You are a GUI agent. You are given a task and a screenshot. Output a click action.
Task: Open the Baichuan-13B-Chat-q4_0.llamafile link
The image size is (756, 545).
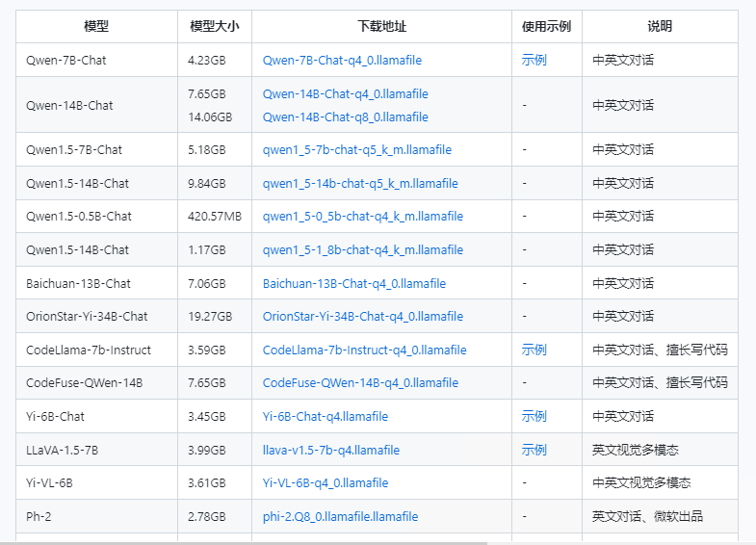pyautogui.click(x=353, y=284)
